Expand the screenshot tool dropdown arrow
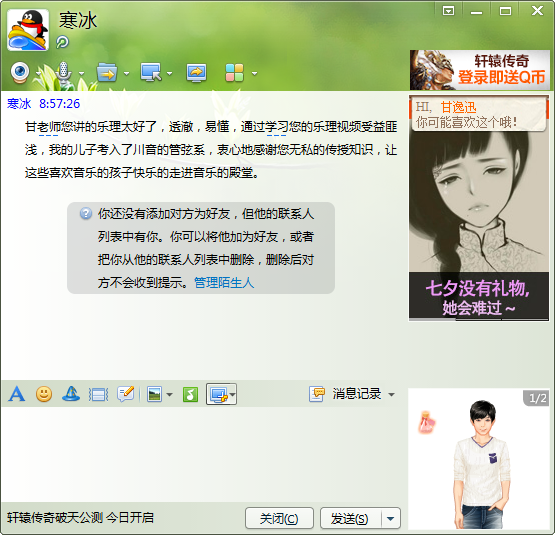The height and width of the screenshot is (535, 555). click(x=233, y=394)
